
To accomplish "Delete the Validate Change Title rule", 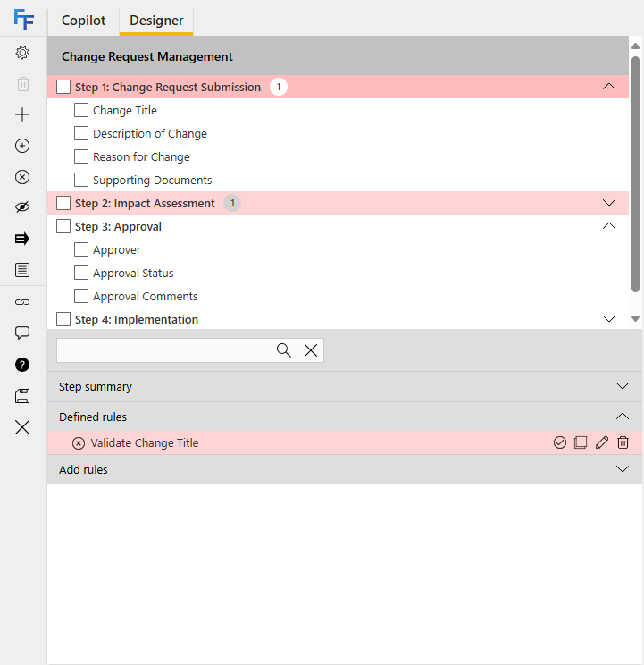I will click(623, 442).
